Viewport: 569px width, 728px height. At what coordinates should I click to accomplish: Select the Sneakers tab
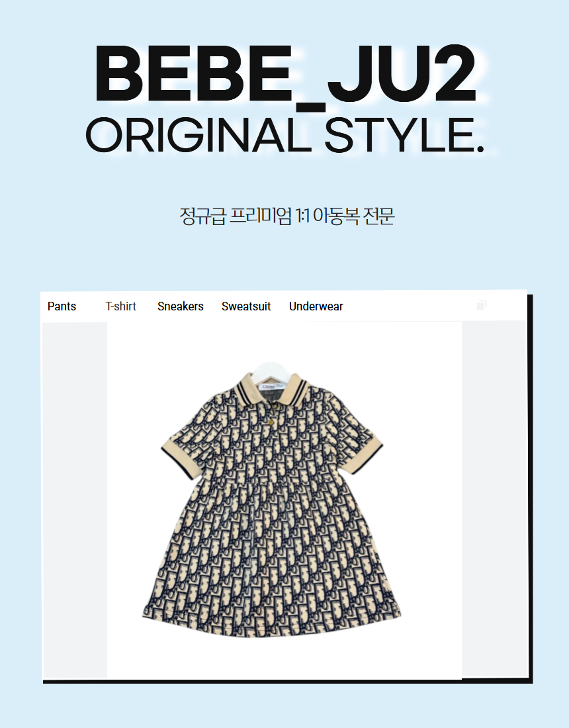tap(181, 306)
